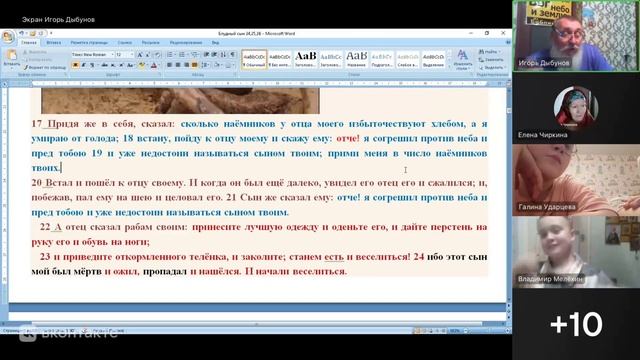Toggle Subscript formatting

(x=113, y=65)
